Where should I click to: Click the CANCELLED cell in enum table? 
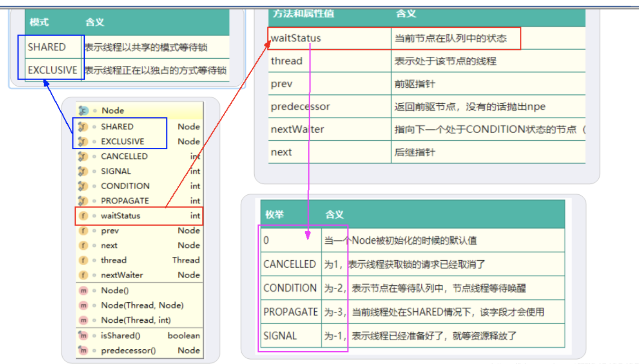pos(290,264)
